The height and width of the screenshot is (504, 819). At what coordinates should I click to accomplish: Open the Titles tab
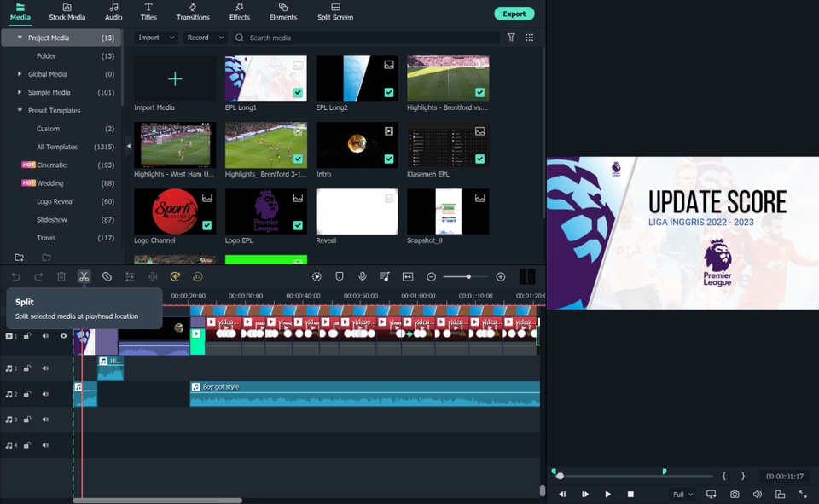coord(148,12)
